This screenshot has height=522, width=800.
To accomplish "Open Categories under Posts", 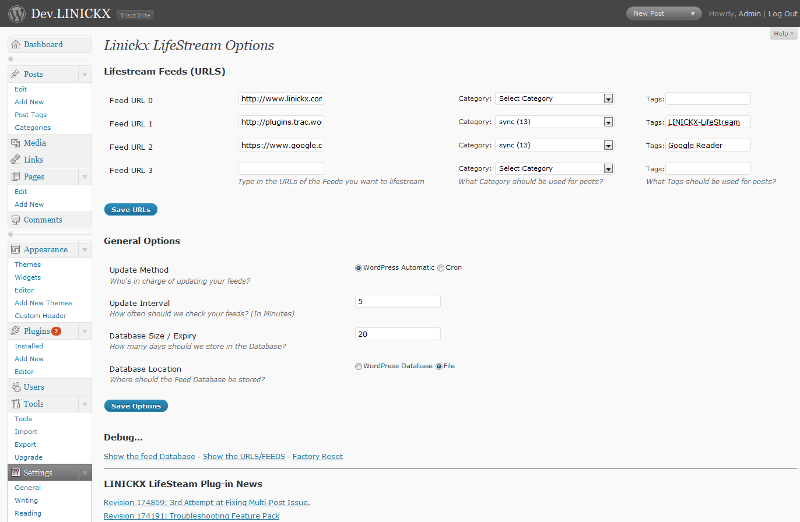I will (33, 128).
